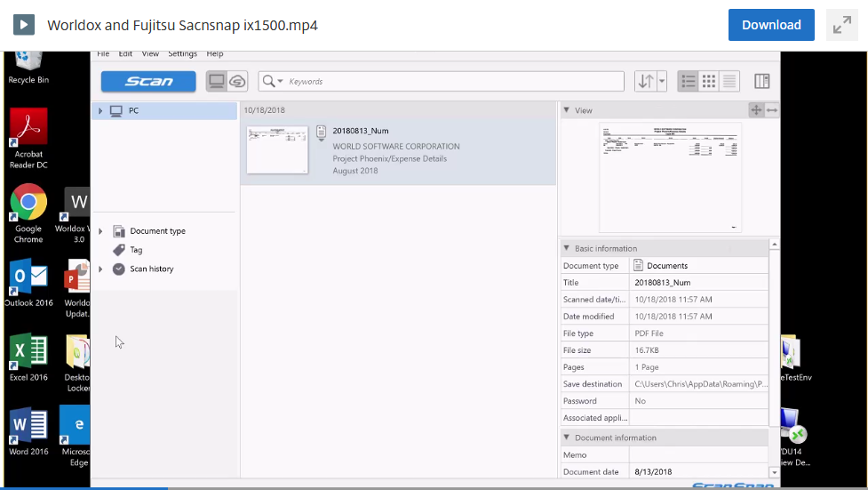Open Excel 2016 desktop icon
The height and width of the screenshot is (490, 868).
pyautogui.click(x=28, y=357)
